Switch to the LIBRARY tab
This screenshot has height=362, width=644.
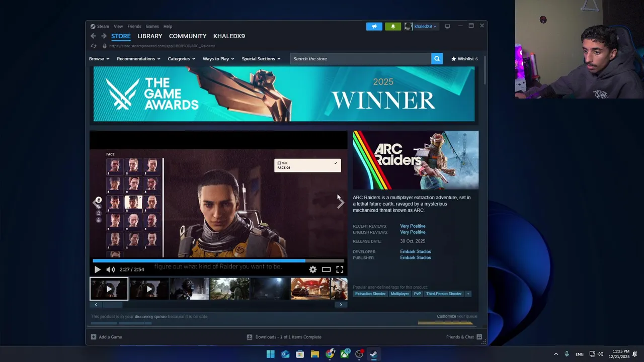[x=150, y=36]
